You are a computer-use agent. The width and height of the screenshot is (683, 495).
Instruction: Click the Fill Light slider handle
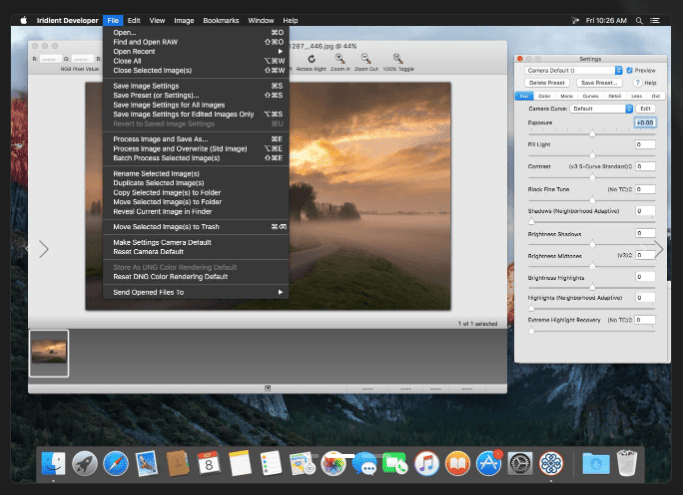click(592, 155)
